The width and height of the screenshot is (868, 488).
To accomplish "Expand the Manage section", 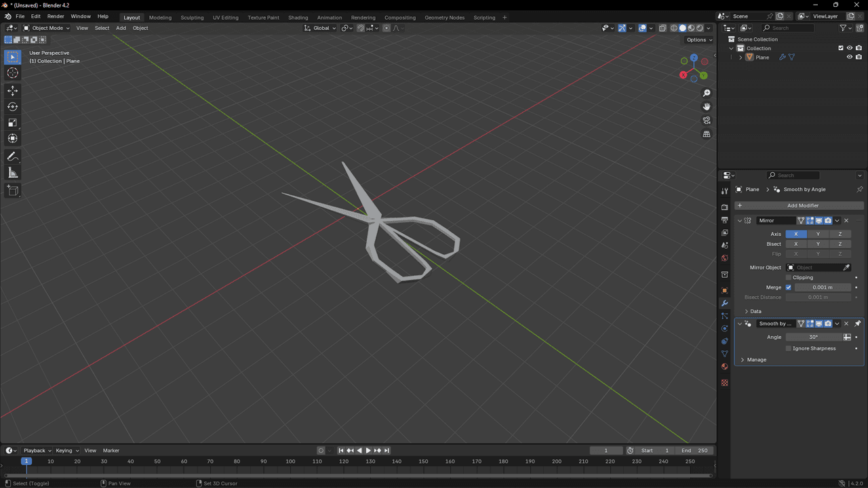I will [756, 360].
